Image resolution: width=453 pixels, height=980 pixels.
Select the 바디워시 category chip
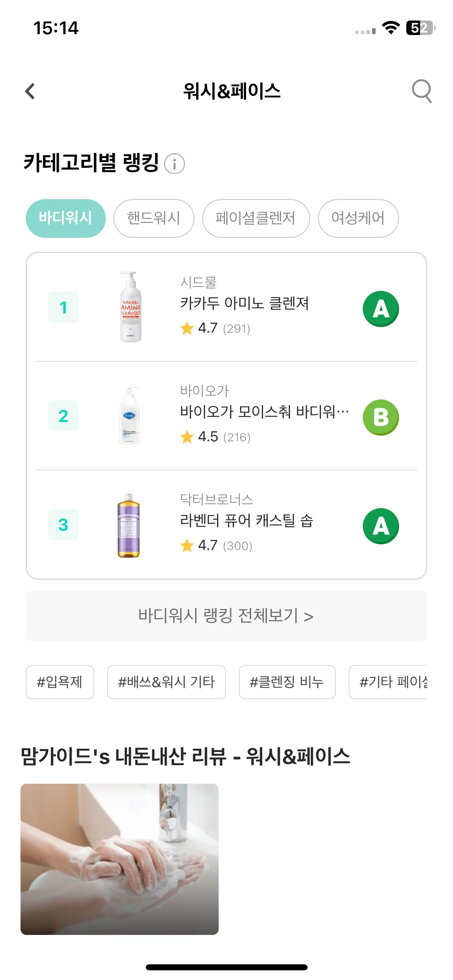(x=66, y=218)
